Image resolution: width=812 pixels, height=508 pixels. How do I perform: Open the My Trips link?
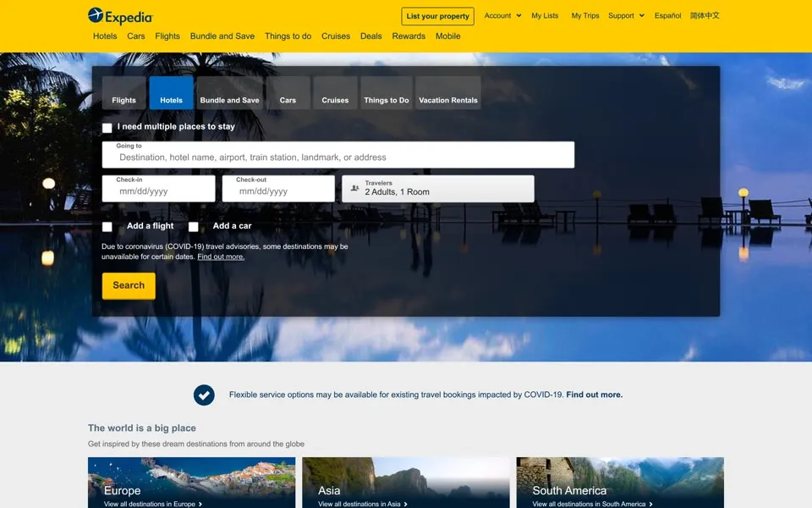click(585, 15)
